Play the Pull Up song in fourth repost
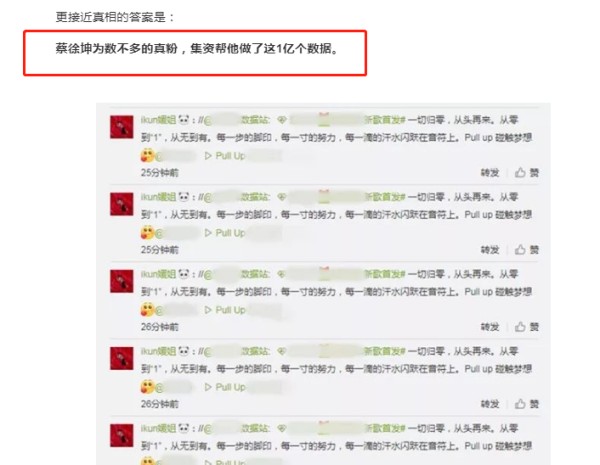The image size is (600, 465). [x=225, y=387]
